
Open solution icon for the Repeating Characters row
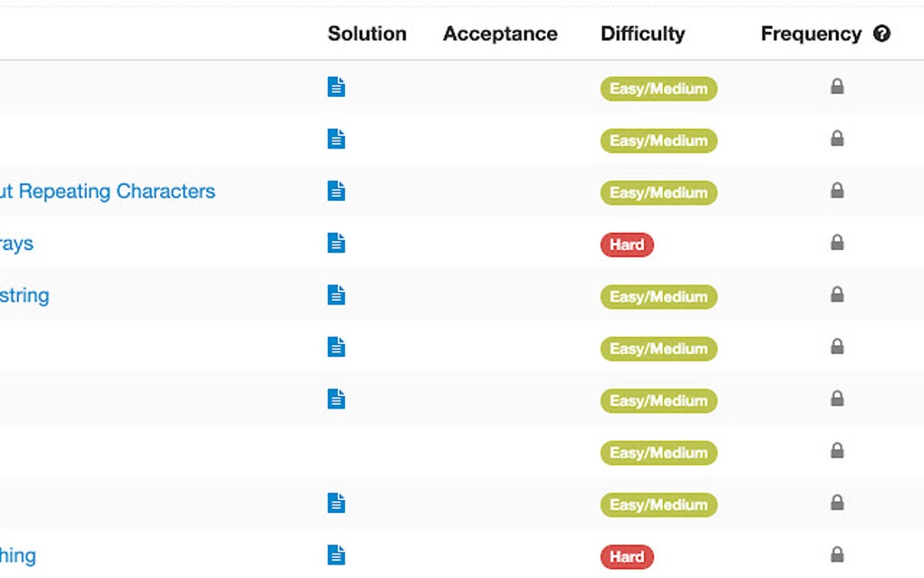[x=336, y=191]
